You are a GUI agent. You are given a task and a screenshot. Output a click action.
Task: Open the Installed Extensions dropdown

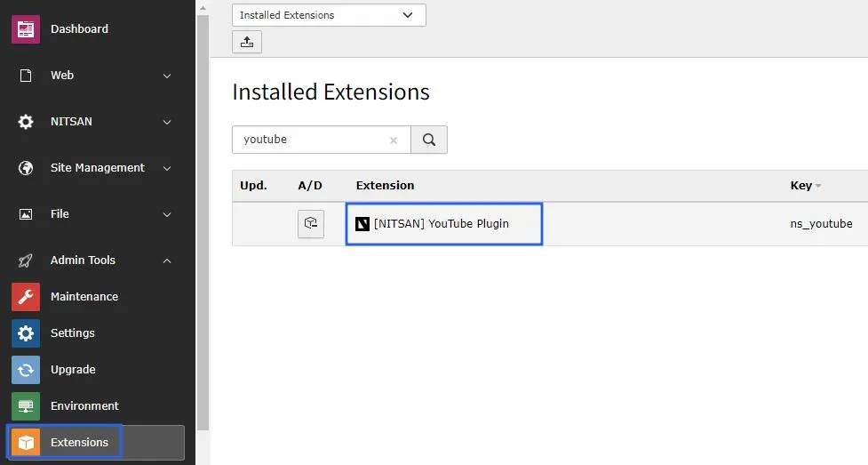pos(329,15)
